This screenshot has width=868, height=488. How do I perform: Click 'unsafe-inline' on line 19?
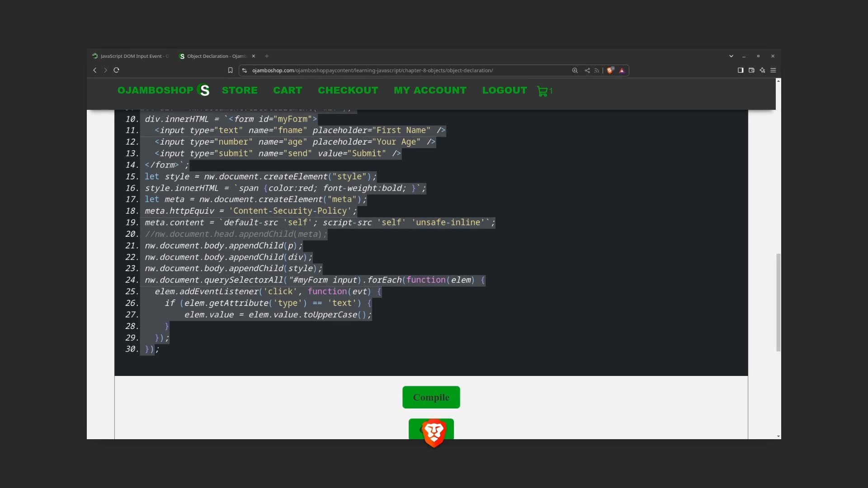tap(448, 222)
